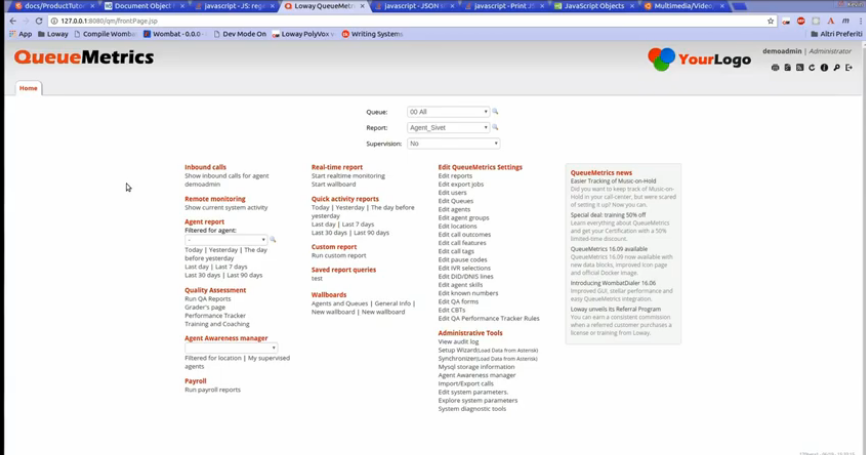
Task: Click Special deal: training 50% off news
Action: (x=608, y=215)
